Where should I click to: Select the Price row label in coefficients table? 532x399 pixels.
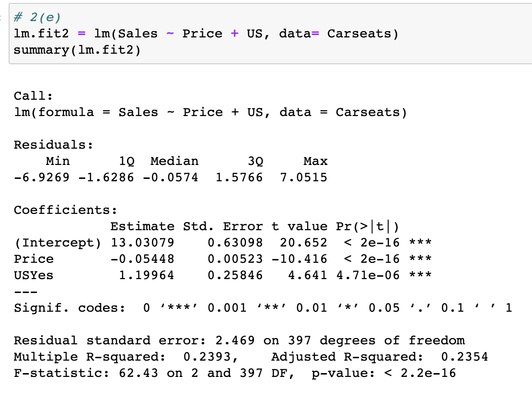point(34,259)
